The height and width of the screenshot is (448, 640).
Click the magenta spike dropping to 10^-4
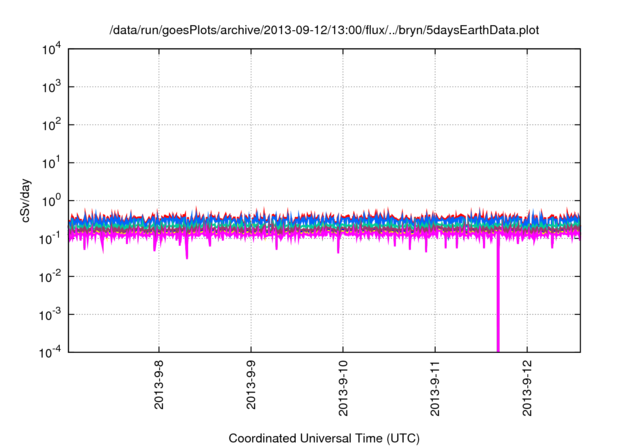(x=498, y=294)
